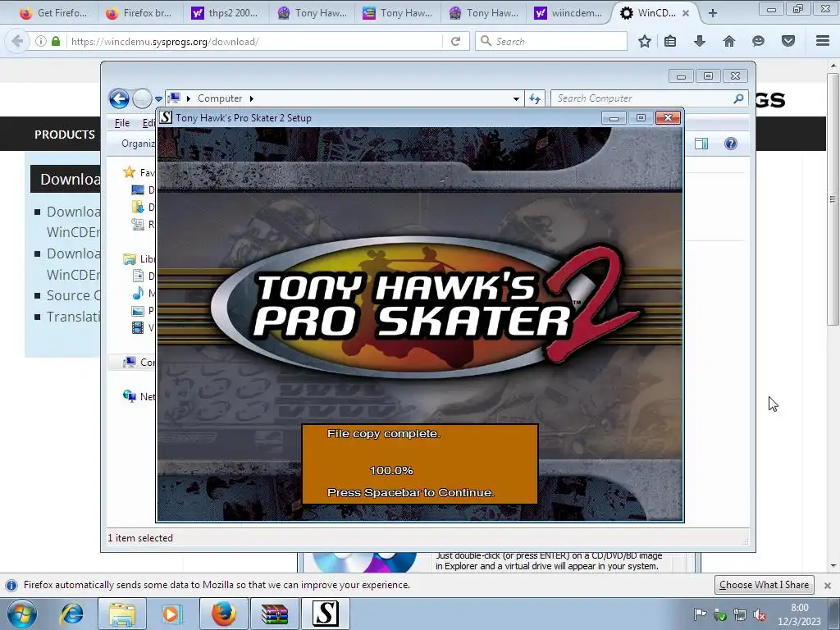This screenshot has width=840, height=630.
Task: Click the Music library icon in navigation pane
Action: point(138,293)
